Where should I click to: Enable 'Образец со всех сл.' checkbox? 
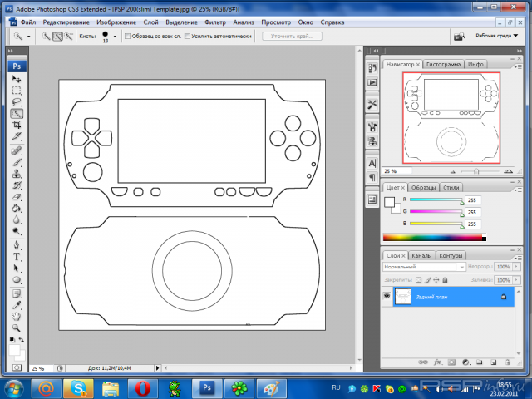pyautogui.click(x=127, y=37)
